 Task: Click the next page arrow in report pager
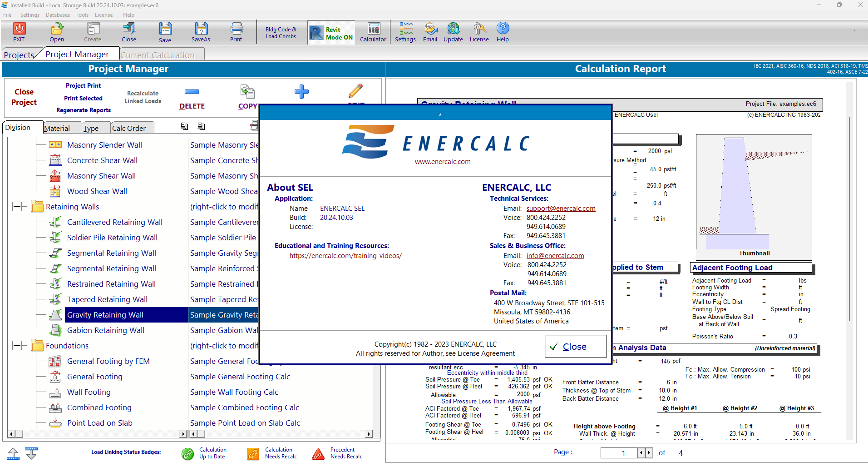point(649,453)
